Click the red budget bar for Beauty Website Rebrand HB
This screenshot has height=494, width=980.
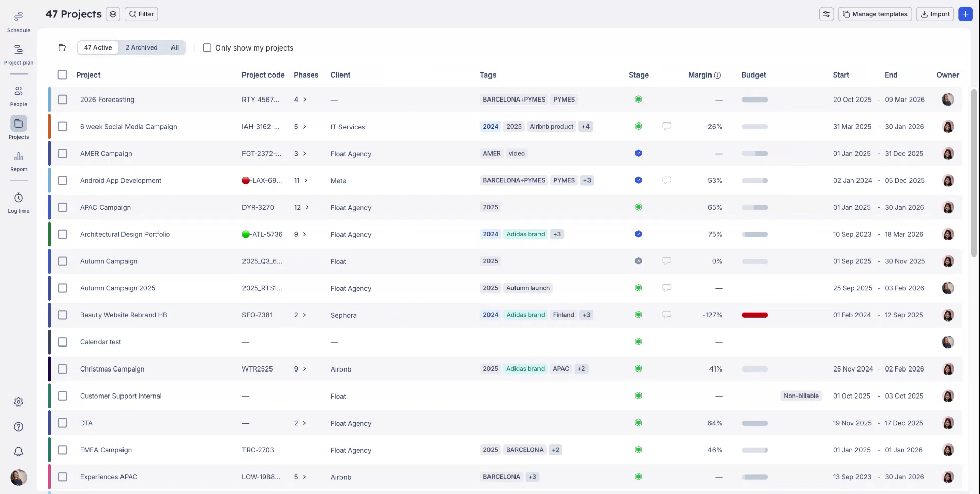[x=754, y=315]
